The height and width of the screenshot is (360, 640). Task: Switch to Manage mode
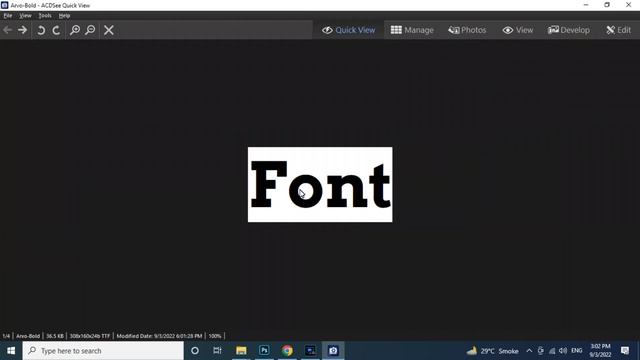point(412,30)
